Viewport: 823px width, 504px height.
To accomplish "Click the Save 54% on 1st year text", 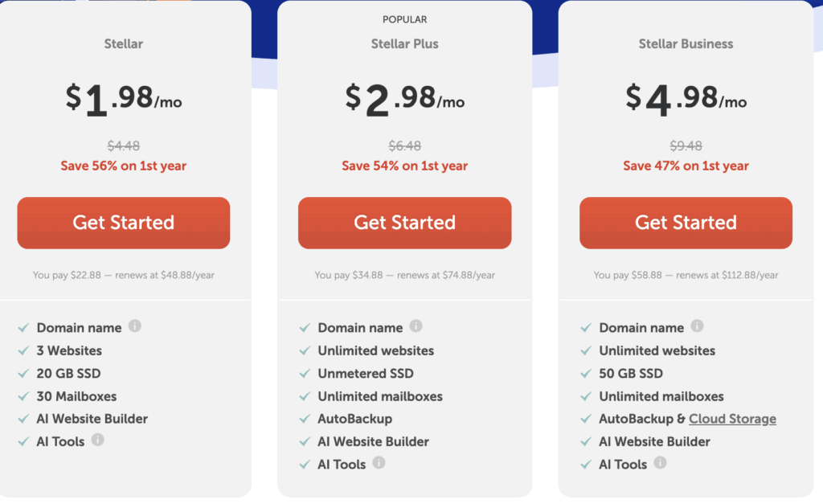I will tap(405, 166).
